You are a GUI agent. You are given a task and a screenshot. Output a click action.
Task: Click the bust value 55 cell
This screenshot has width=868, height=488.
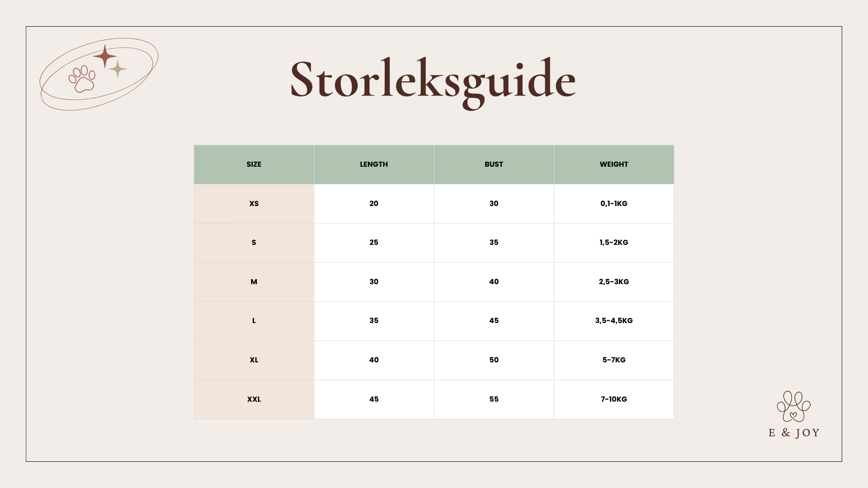pos(494,399)
